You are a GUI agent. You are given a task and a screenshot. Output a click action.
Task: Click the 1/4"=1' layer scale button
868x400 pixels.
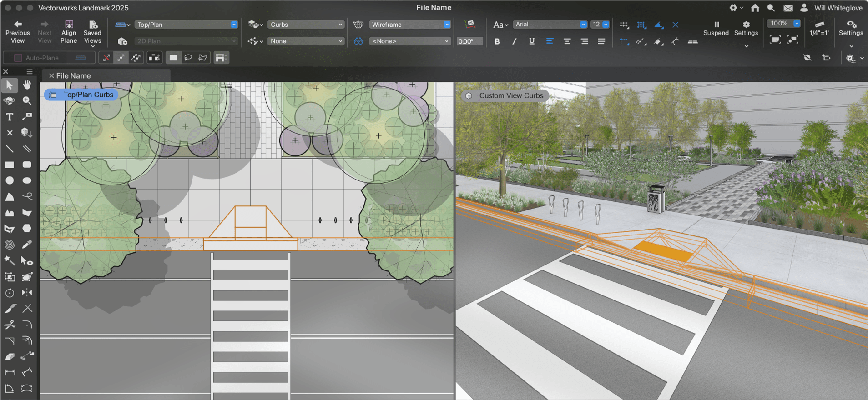[x=819, y=29]
